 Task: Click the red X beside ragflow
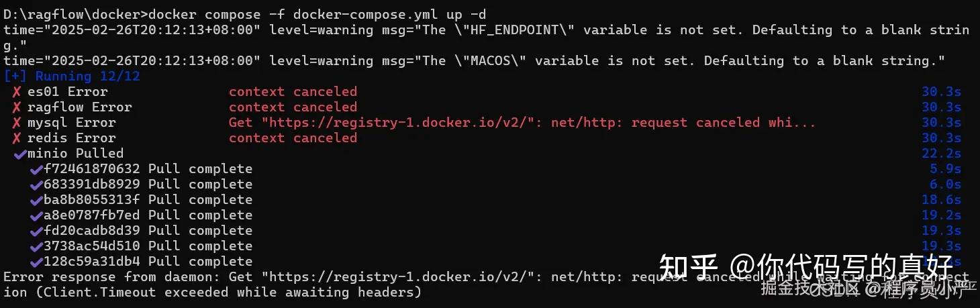click(17, 107)
